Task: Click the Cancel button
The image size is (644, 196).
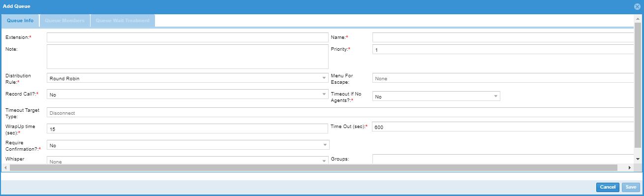Action: pyautogui.click(x=608, y=187)
